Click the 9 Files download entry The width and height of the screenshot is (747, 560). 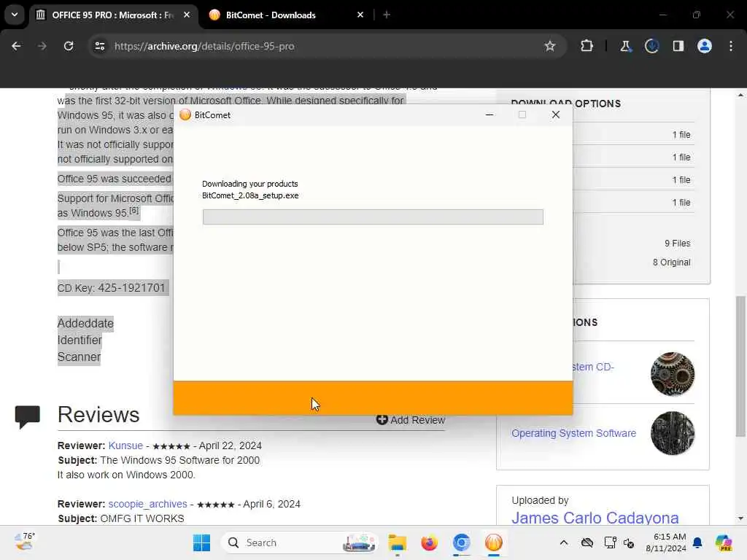(x=677, y=244)
